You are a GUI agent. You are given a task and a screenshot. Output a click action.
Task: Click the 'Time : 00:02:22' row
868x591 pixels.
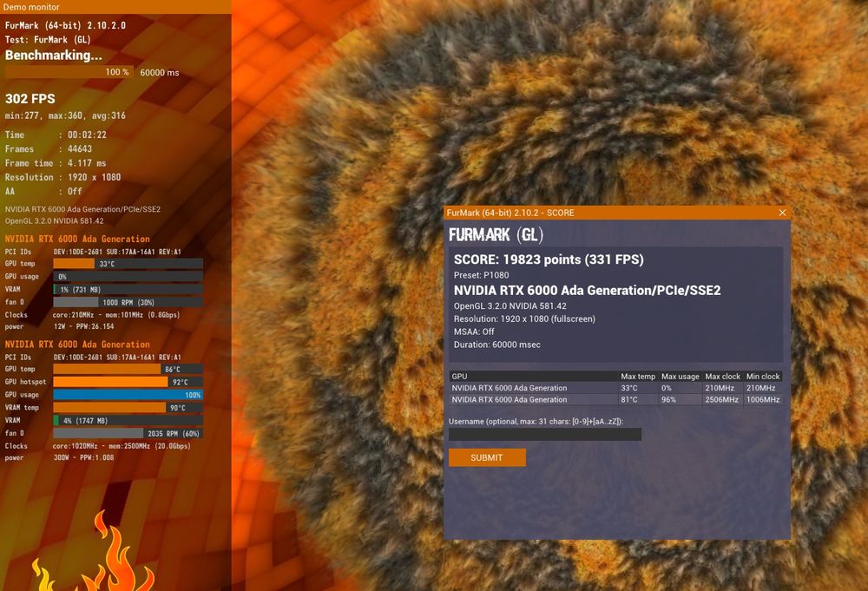tap(56, 135)
